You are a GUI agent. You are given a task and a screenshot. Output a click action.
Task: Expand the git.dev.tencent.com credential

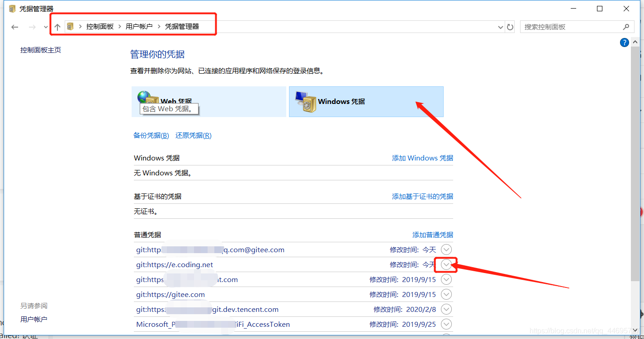446,309
